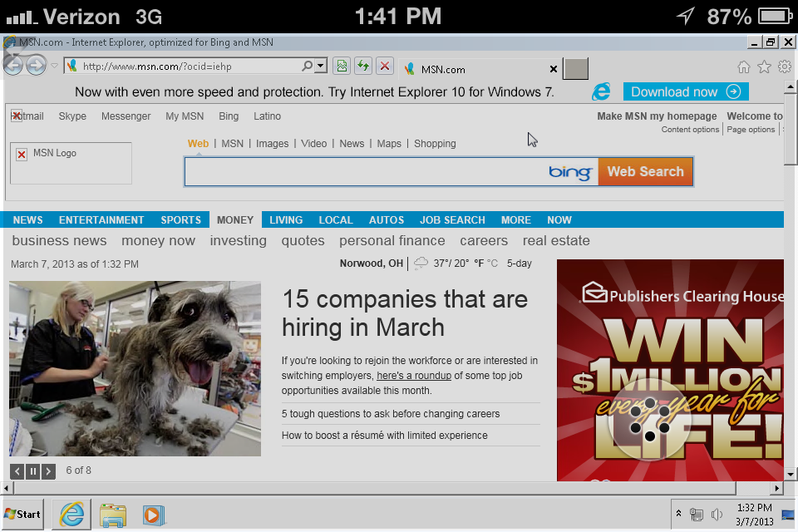Viewport: 798px width, 532px height.
Task: Select the Web search scope
Action: coord(198,144)
